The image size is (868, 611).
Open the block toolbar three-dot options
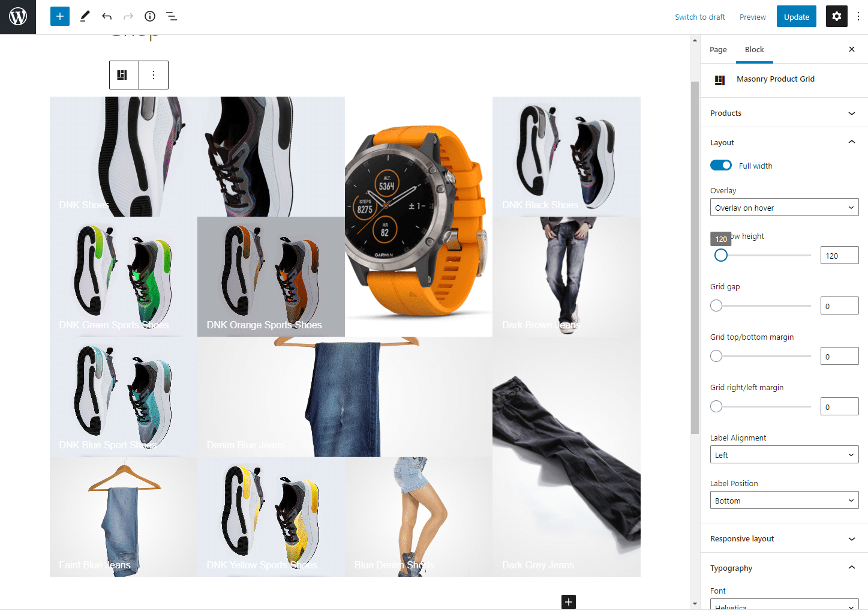pos(154,75)
